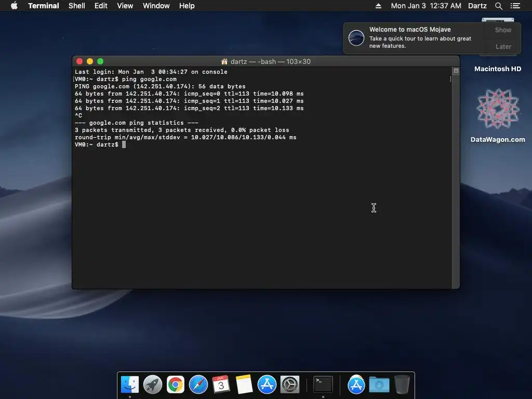Screen dimensions: 532x399
Task: Launch Safari from the Dock
Action: (198, 384)
